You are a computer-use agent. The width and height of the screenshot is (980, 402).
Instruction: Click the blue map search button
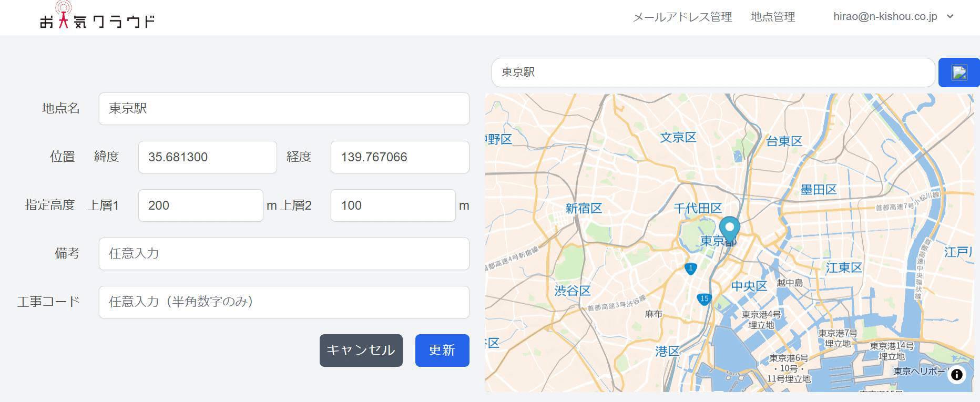click(x=958, y=73)
